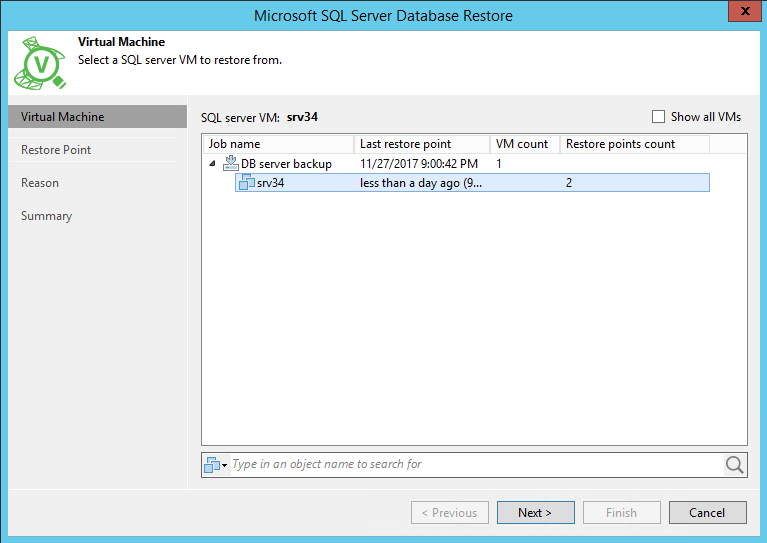Viewport: 767px width, 543px height.
Task: Go to the Restore Point step
Action: click(x=56, y=150)
